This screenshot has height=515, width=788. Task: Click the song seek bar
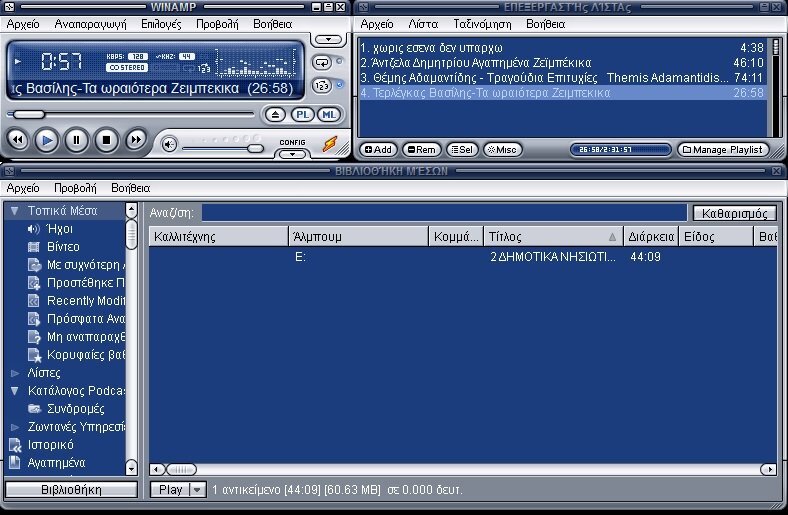(131, 115)
